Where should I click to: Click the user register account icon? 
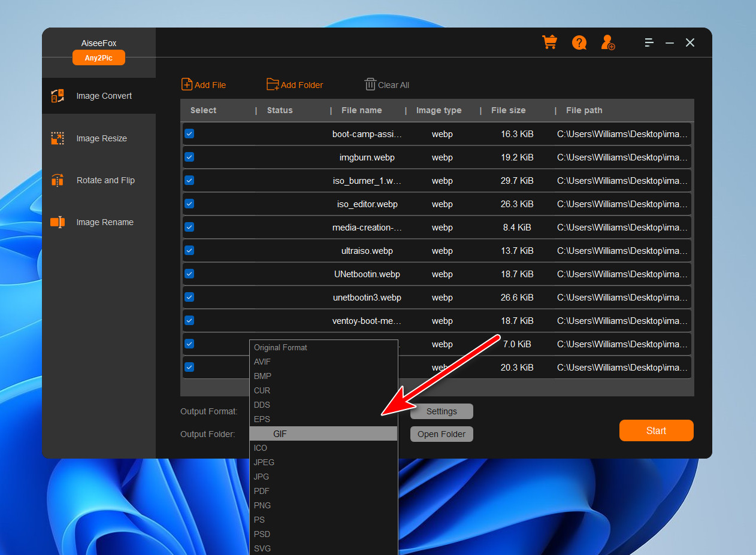pyautogui.click(x=608, y=43)
